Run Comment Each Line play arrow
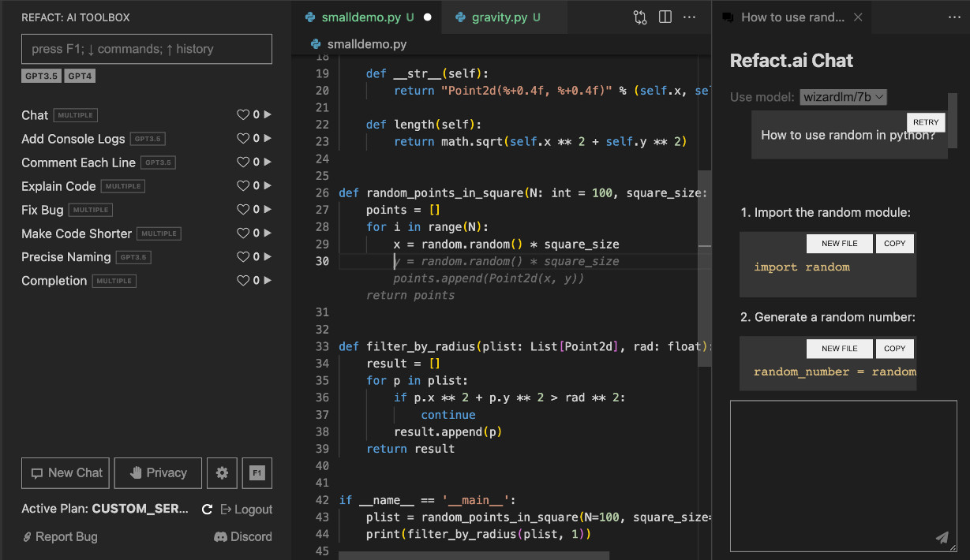Viewport: 970px width, 560px height. pos(268,162)
